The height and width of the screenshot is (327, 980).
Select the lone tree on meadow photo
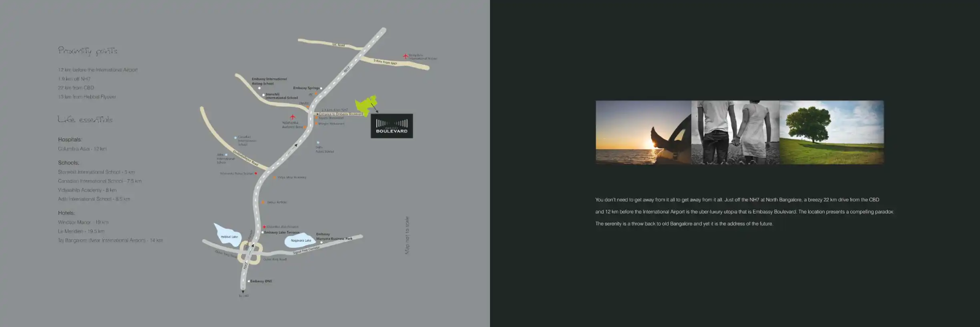(831, 132)
